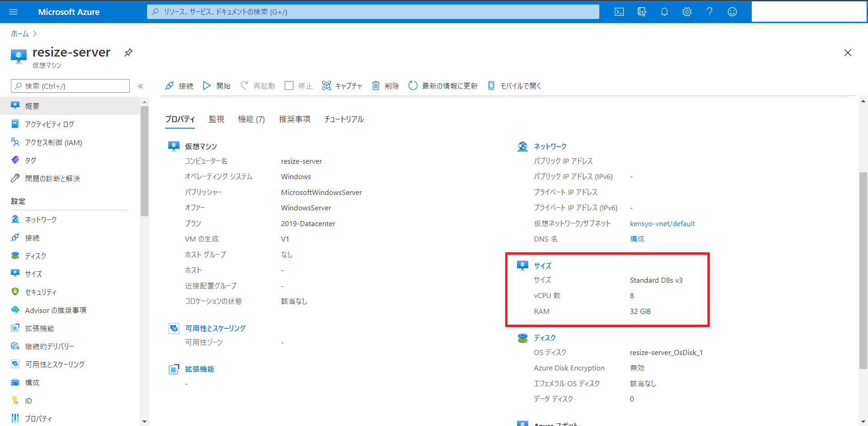This screenshot has width=868, height=426.
Task: Open the VM in モバイルで開く
Action: pos(514,85)
